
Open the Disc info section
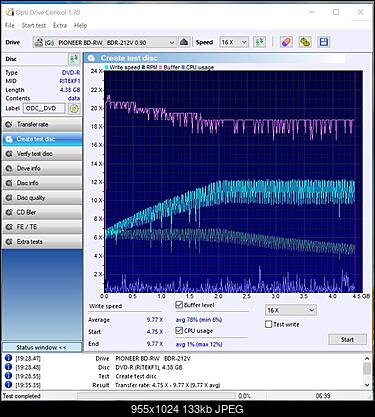point(42,183)
